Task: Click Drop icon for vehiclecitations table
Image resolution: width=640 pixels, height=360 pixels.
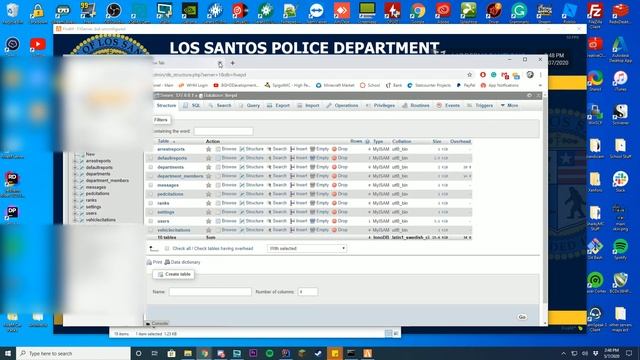Action: tap(334, 230)
